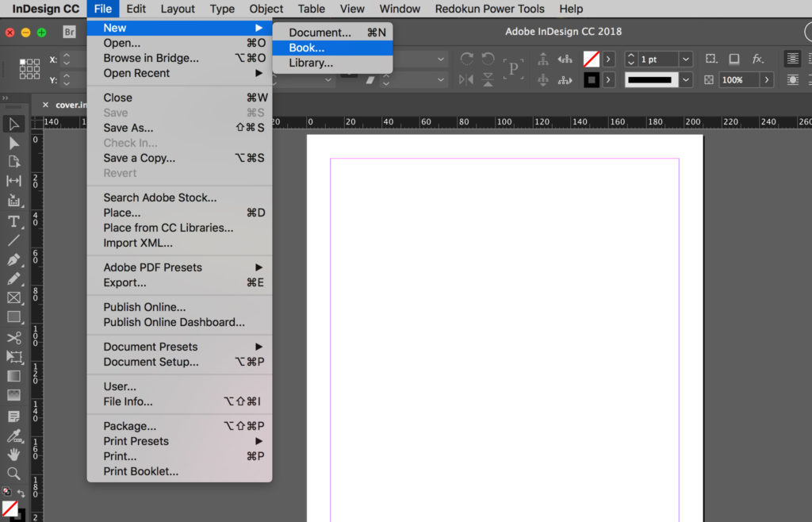Click Publish Online... menu item
812x522 pixels.
pos(180,306)
